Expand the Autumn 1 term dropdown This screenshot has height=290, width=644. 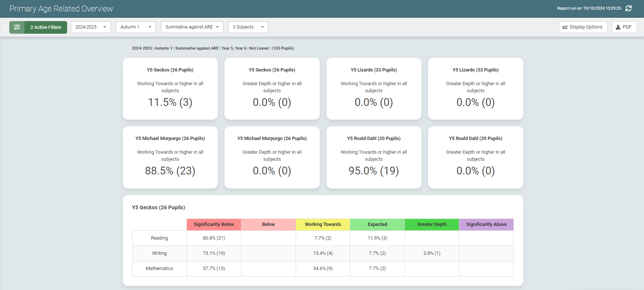[x=135, y=27]
